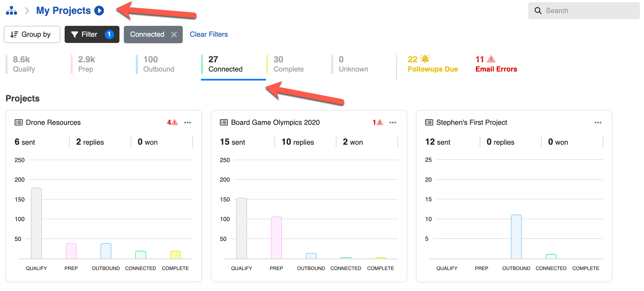Viewport: 644px width, 291px height.
Task: Click Drone Resources error warning badge
Action: pyautogui.click(x=172, y=122)
